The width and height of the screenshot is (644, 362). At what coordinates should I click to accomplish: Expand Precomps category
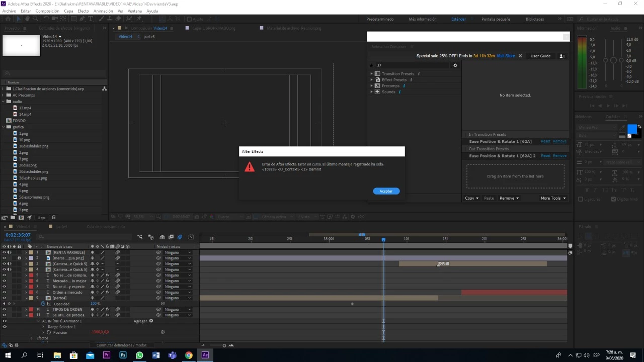[372, 86]
